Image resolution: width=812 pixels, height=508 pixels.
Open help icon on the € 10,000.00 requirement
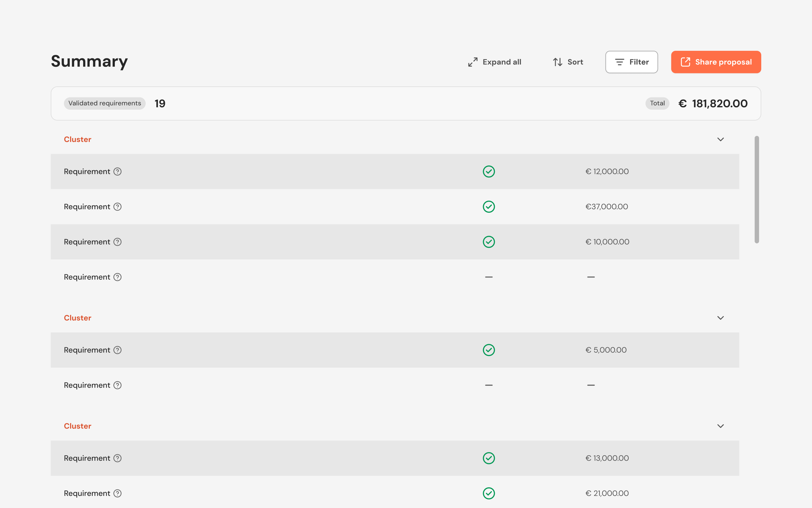(117, 242)
